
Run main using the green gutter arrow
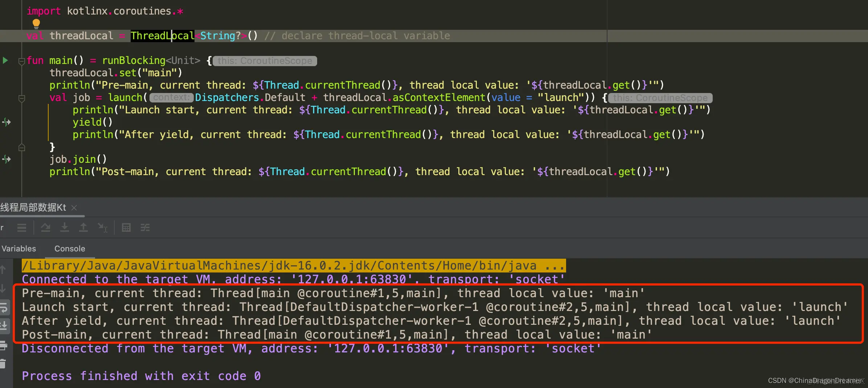pos(5,60)
